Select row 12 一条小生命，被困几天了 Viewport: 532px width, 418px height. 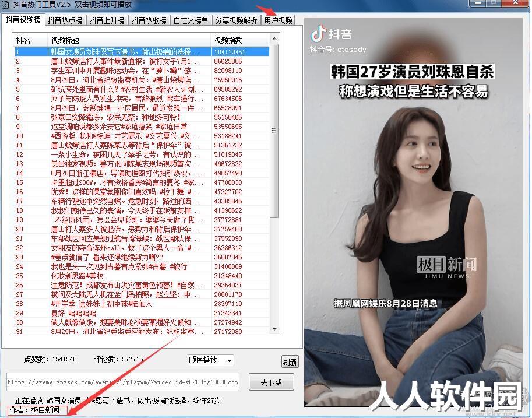pos(142,155)
